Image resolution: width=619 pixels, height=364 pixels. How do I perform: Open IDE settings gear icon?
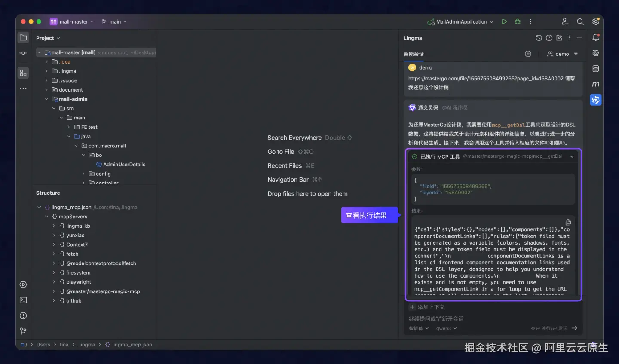[x=595, y=21]
